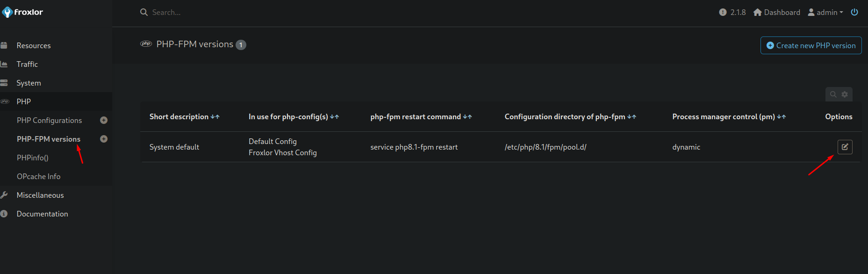Open table settings gear icon
868x274 pixels.
point(845,94)
